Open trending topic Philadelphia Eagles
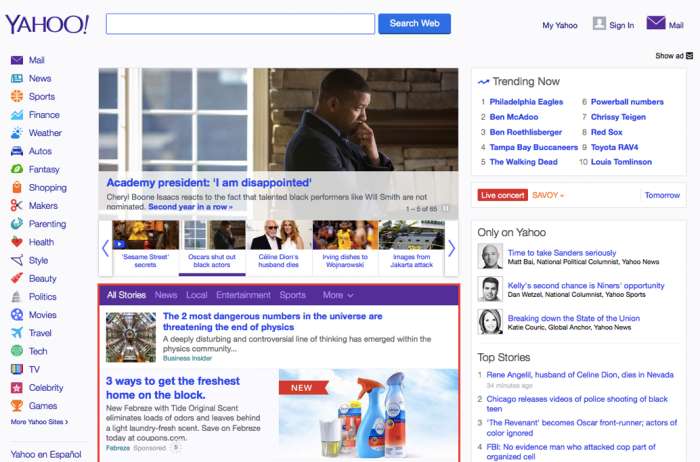This screenshot has width=700, height=462. [526, 102]
